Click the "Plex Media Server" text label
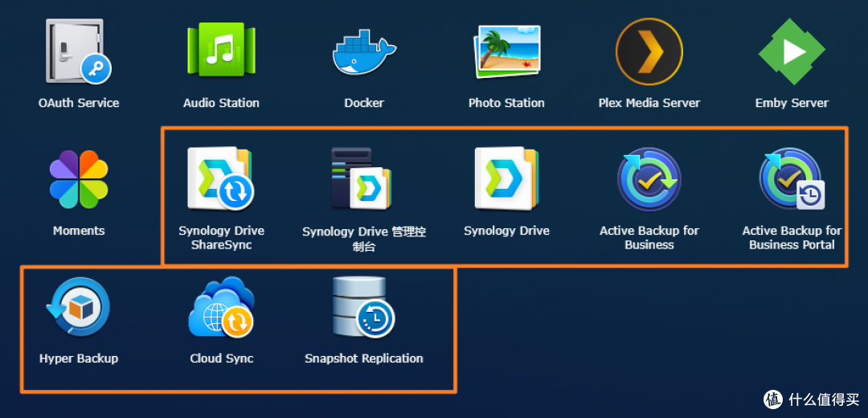The width and height of the screenshot is (868, 418). tap(649, 103)
